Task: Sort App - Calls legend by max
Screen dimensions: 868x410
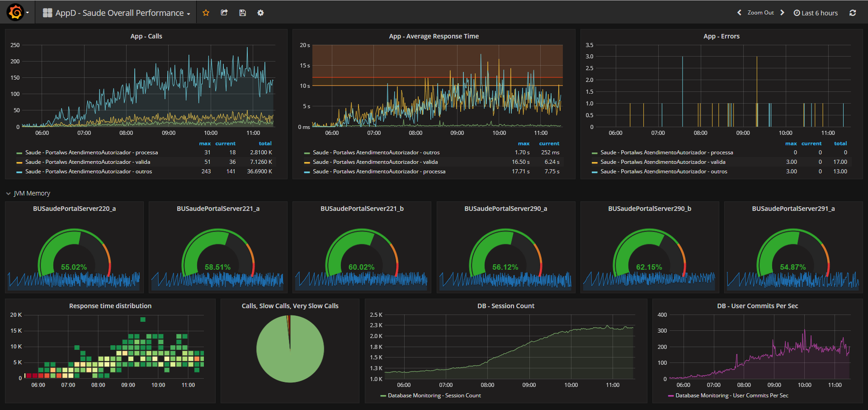Action: coord(205,143)
